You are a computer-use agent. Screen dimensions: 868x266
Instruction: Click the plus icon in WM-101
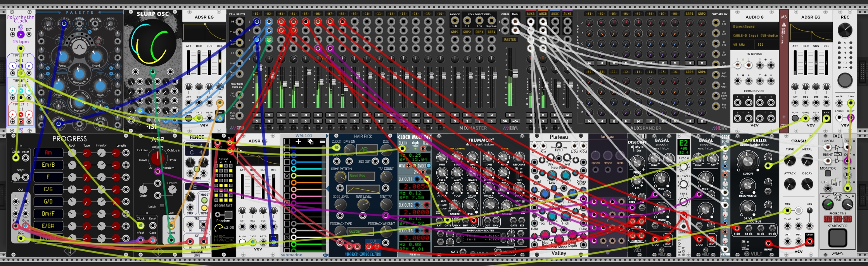[298, 142]
